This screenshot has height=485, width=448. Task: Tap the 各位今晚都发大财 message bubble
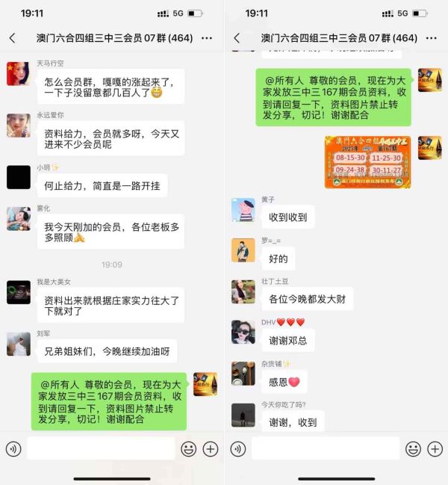point(308,299)
